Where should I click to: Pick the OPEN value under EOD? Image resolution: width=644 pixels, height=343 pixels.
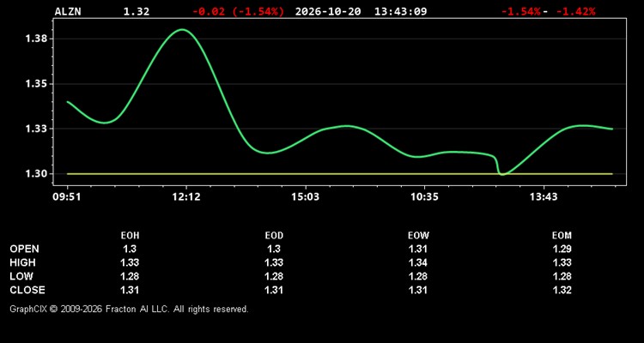pos(274,249)
